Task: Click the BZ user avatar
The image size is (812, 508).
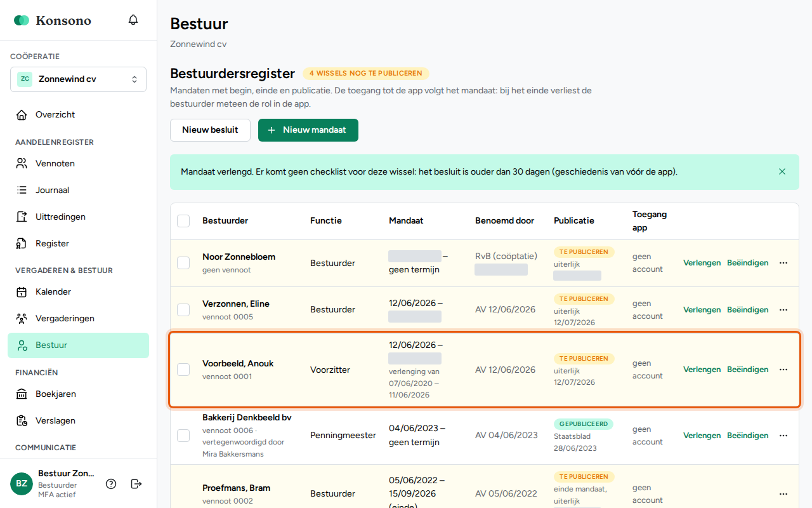Action: [x=22, y=484]
